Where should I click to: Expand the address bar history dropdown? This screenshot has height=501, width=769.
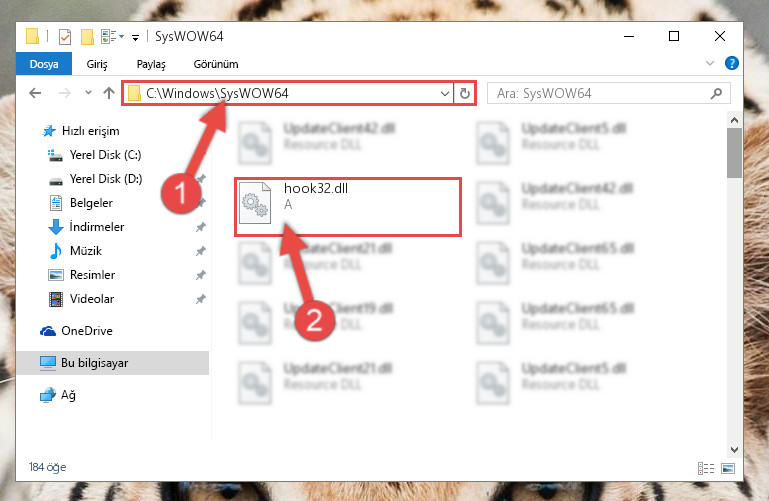(444, 93)
